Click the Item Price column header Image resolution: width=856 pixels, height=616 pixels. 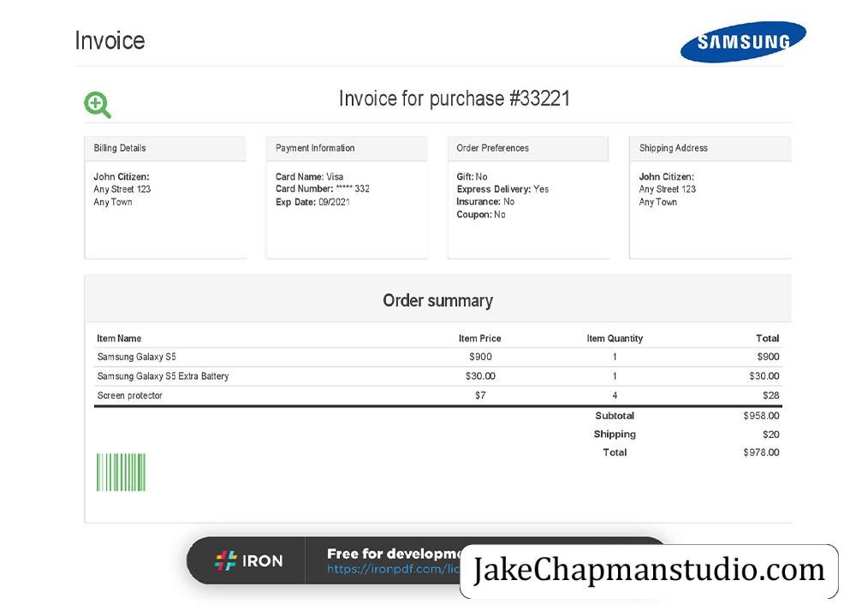480,338
